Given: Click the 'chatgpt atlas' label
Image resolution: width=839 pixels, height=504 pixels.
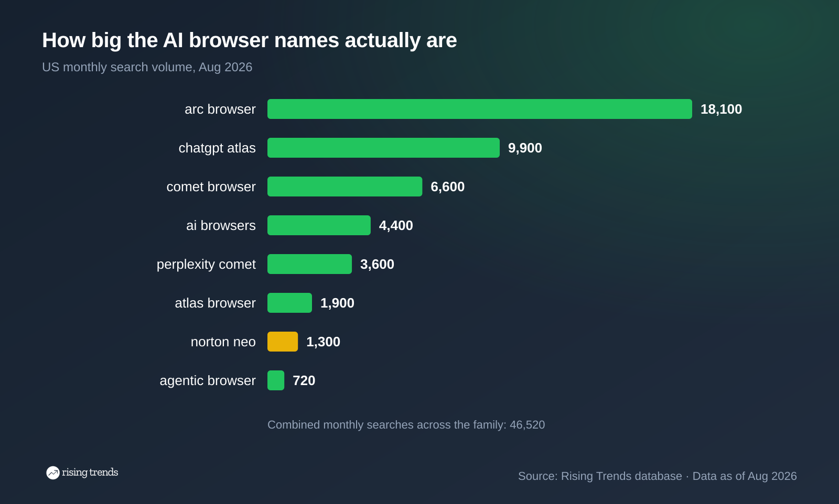Looking at the screenshot, I should tap(217, 148).
